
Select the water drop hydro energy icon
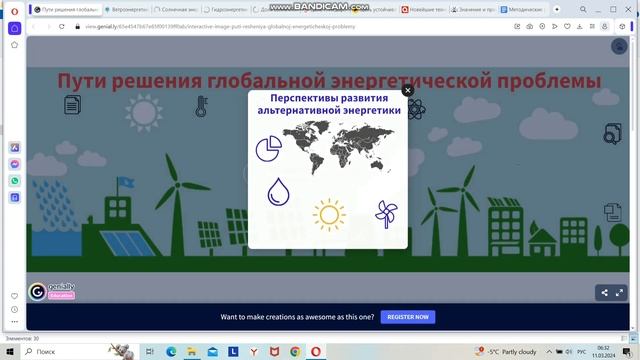(278, 191)
